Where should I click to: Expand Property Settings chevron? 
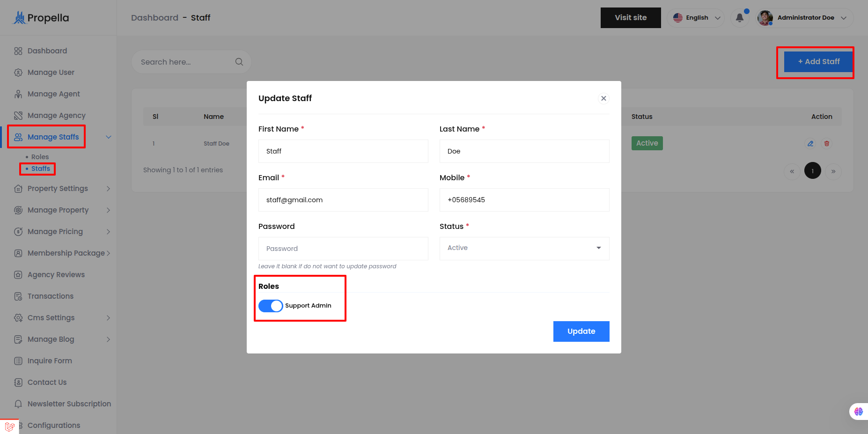pyautogui.click(x=109, y=189)
